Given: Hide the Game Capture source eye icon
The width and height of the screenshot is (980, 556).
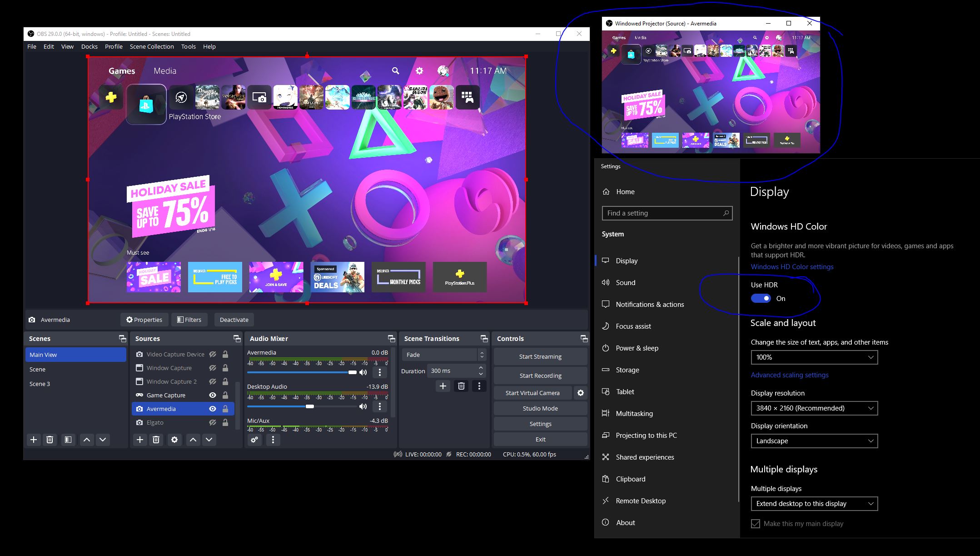Looking at the screenshot, I should click(x=212, y=395).
